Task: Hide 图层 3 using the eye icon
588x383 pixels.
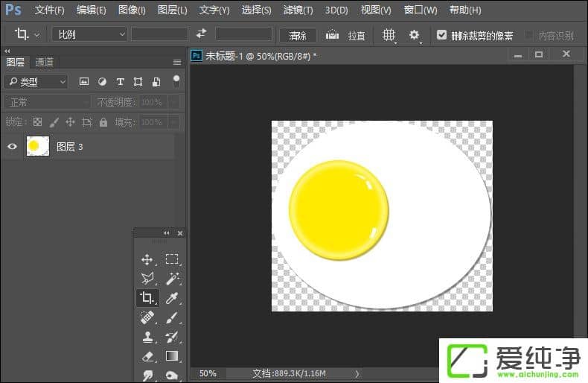Action: point(12,147)
